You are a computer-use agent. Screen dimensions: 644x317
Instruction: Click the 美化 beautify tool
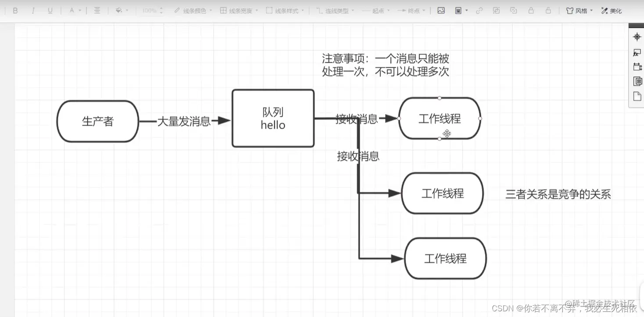[612, 10]
